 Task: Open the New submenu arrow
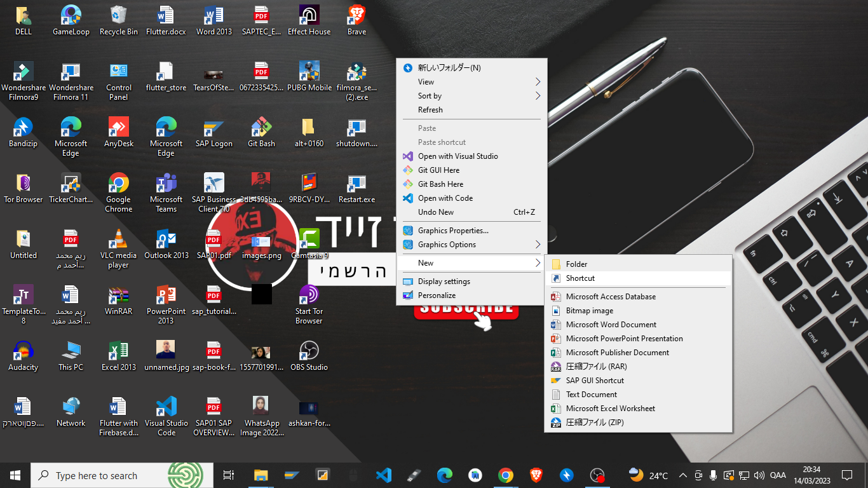[x=538, y=263]
